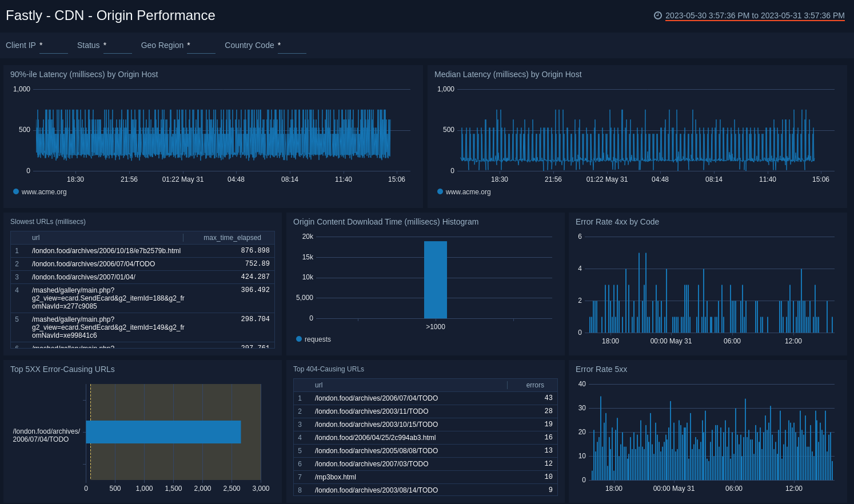The height and width of the screenshot is (504, 854).
Task: Click the blue bar in Top 5XX Error-Causing URLs
Action: (x=163, y=432)
